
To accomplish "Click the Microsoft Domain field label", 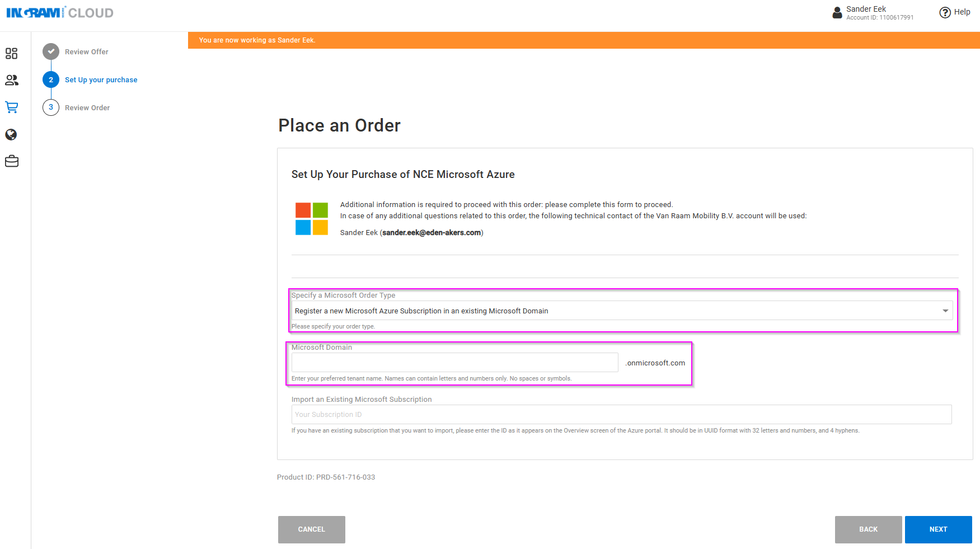I will click(x=322, y=348).
